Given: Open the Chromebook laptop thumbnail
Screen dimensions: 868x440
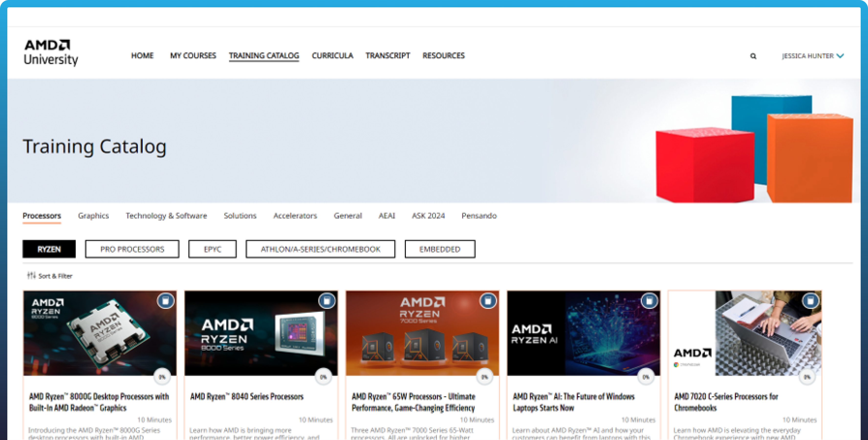Looking at the screenshot, I should coord(745,333).
